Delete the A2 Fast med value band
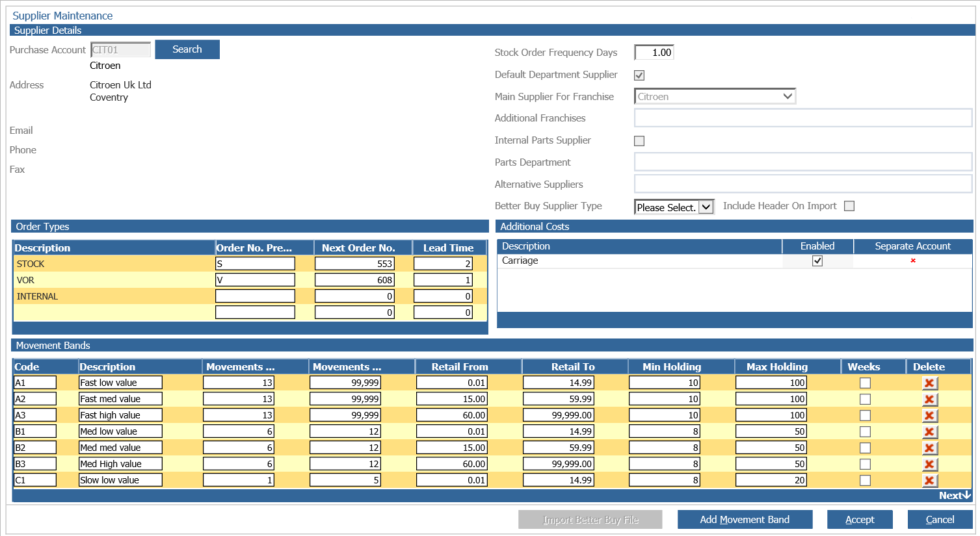Viewport: 980px width, 536px height. tap(929, 400)
